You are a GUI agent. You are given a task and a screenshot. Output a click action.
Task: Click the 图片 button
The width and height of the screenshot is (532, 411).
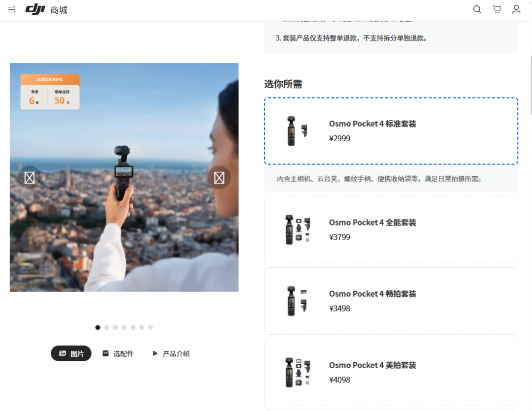pos(71,353)
